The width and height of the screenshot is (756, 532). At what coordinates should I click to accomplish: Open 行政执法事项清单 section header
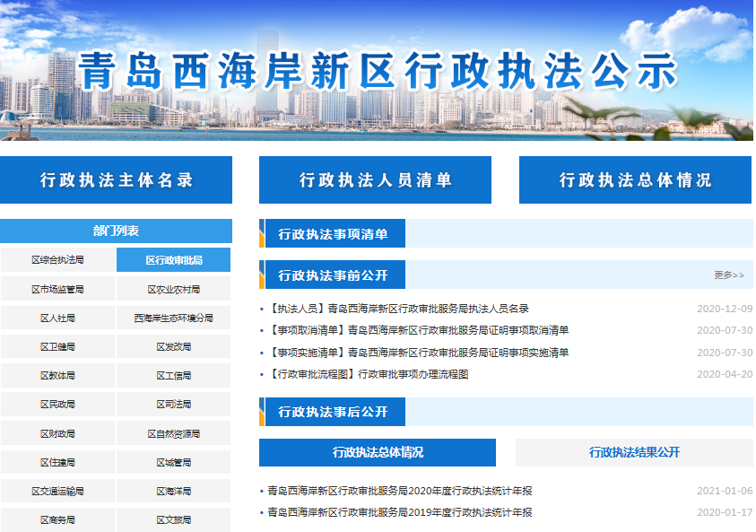[x=333, y=234]
